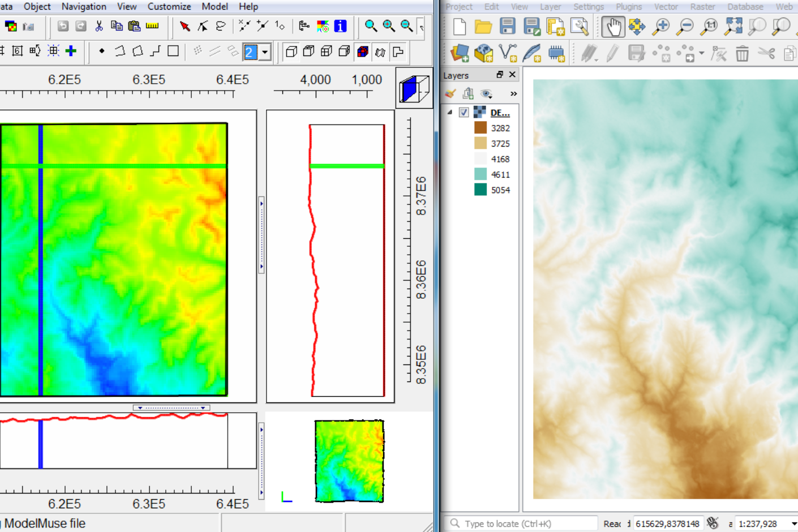Click the save as icon in QGIS toolbar
Viewport: 798px width, 532px height.
click(x=531, y=27)
